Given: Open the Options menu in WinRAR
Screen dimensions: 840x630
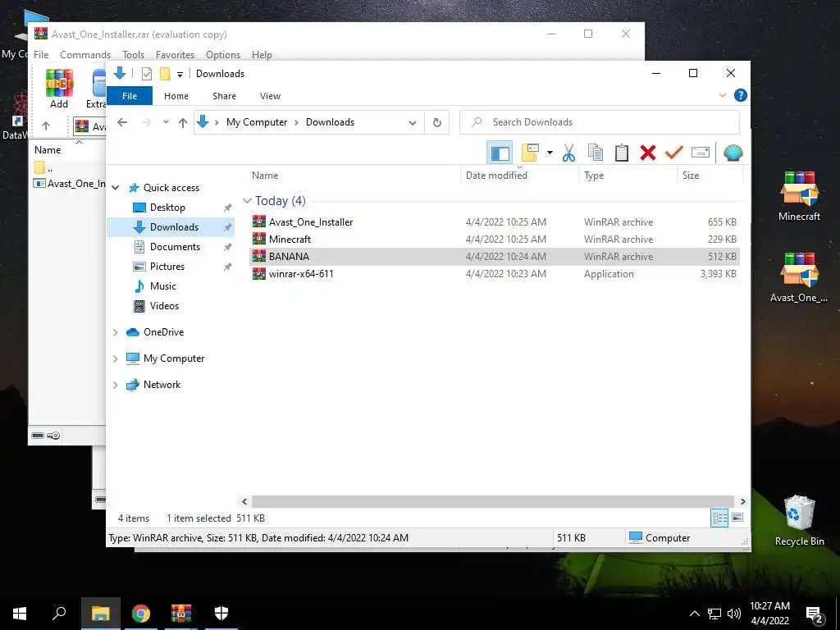Looking at the screenshot, I should click(x=223, y=55).
